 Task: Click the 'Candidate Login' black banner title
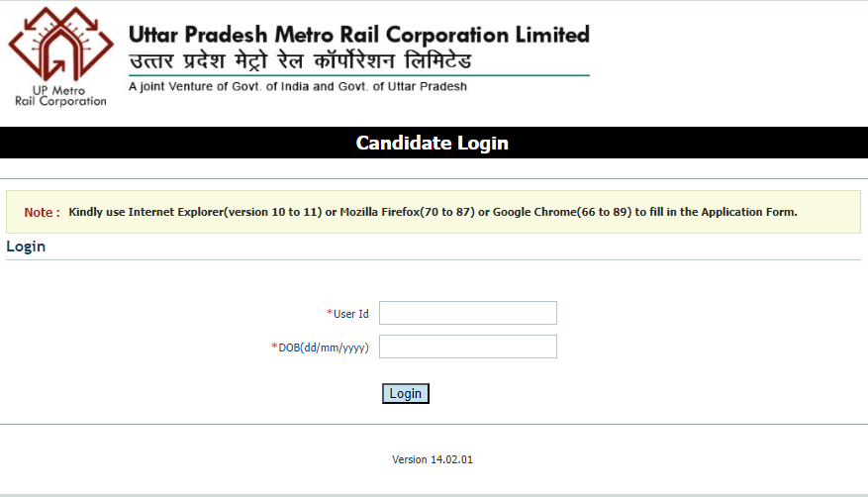(x=432, y=143)
